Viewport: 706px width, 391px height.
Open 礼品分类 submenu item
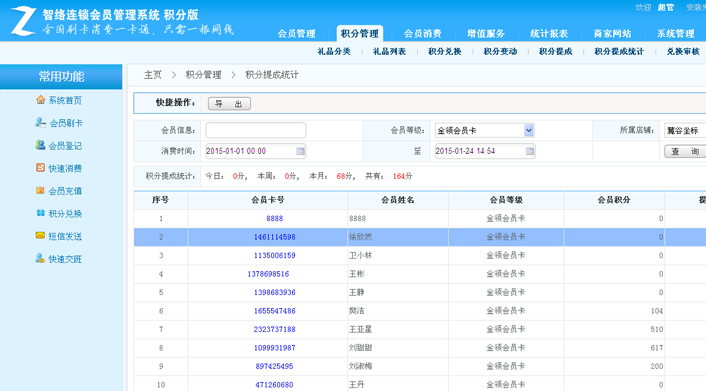[x=334, y=51]
